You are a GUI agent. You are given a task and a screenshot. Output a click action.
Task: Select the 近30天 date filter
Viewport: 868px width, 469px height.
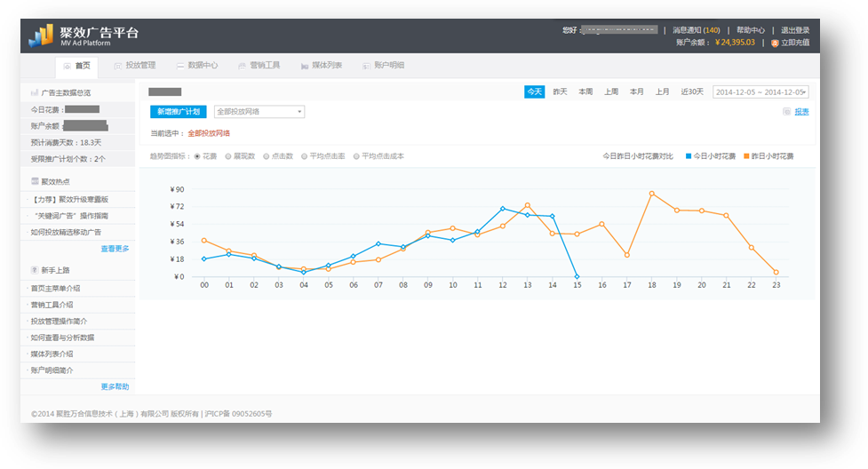pos(692,91)
